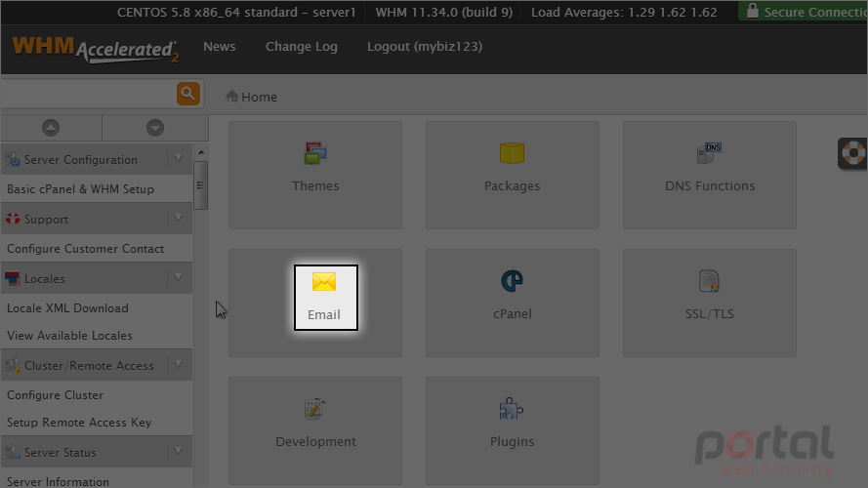
Task: Click the Development label text
Action: (315, 441)
